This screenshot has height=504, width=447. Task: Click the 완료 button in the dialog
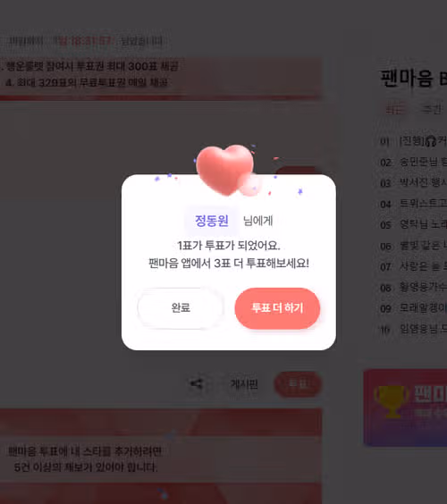tap(181, 308)
